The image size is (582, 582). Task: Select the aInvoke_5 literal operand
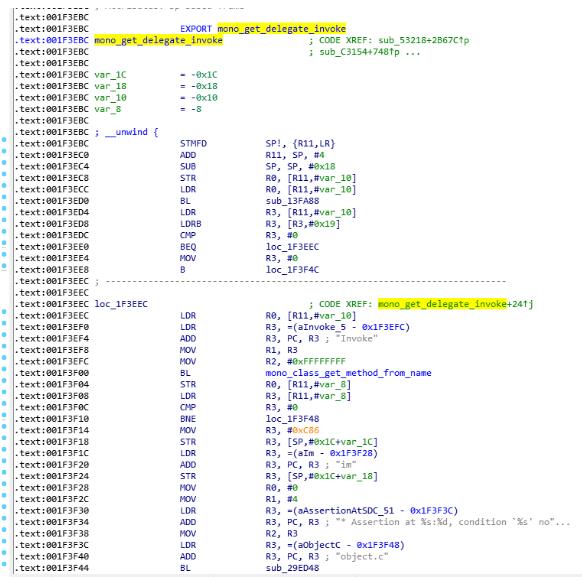349,327
